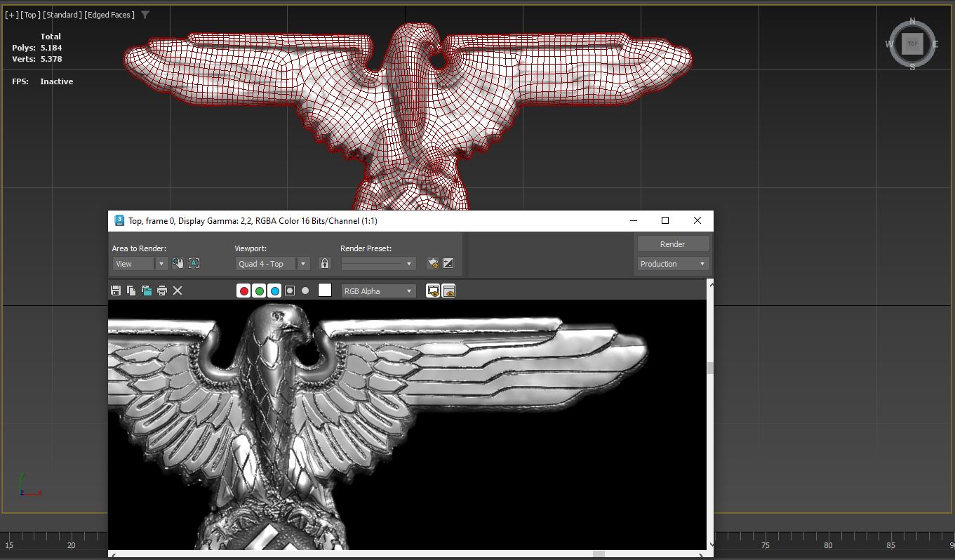Image resolution: width=955 pixels, height=560 pixels.
Task: Click frame 80 on the timeline ruler
Action: (x=829, y=545)
